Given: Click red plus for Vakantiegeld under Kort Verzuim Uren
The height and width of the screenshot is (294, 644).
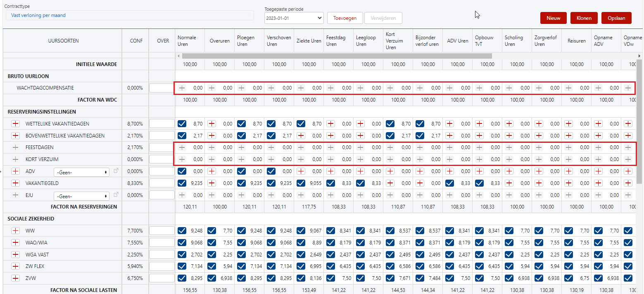Looking at the screenshot, I should click(390, 183).
